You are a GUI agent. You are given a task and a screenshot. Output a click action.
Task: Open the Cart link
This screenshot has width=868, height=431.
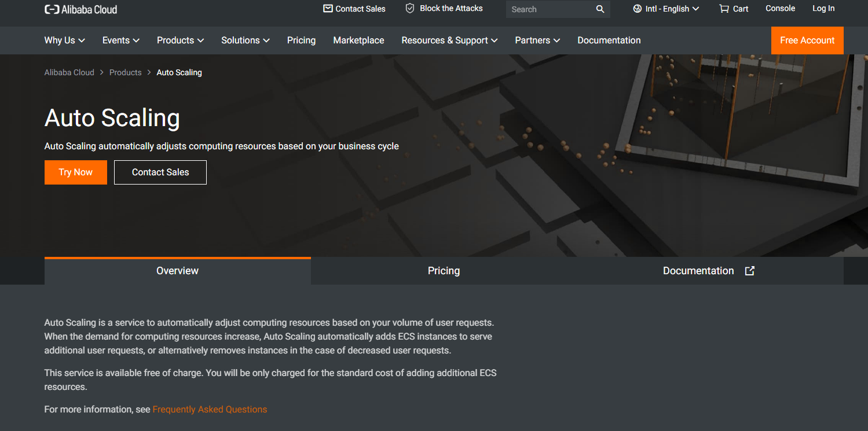pyautogui.click(x=734, y=9)
